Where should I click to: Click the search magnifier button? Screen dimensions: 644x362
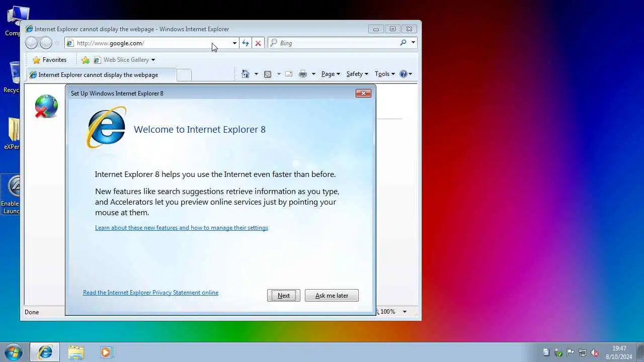(403, 43)
